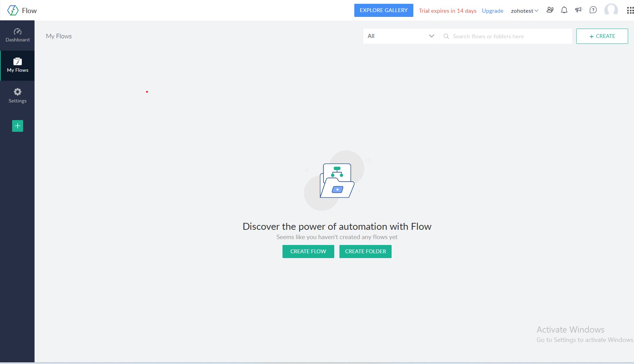Image resolution: width=634 pixels, height=364 pixels.
Task: Click the Create Flow button
Action: tap(308, 252)
